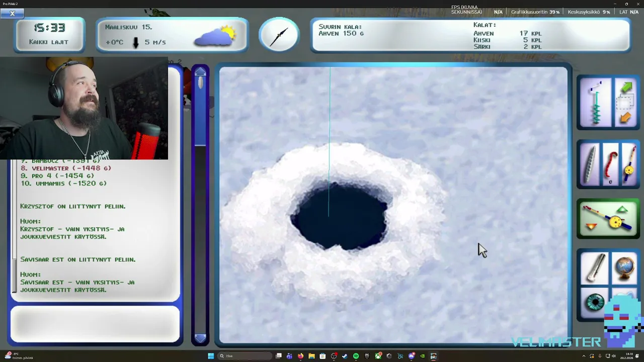This screenshot has width=644, height=362.
Task: Open Microsoft Store from the taskbar
Action: (x=323, y=356)
